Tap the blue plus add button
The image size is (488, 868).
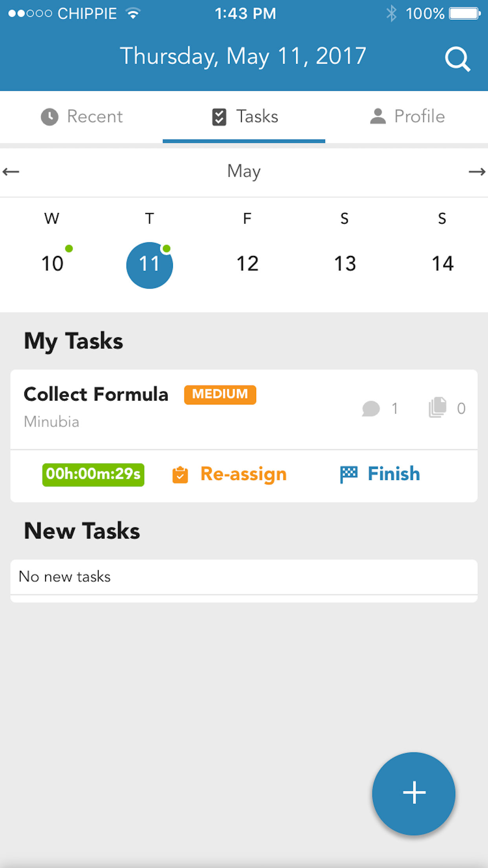click(x=414, y=793)
